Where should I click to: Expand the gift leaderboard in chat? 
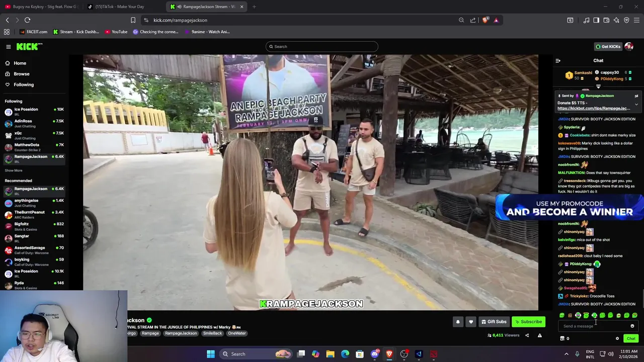[598, 86]
